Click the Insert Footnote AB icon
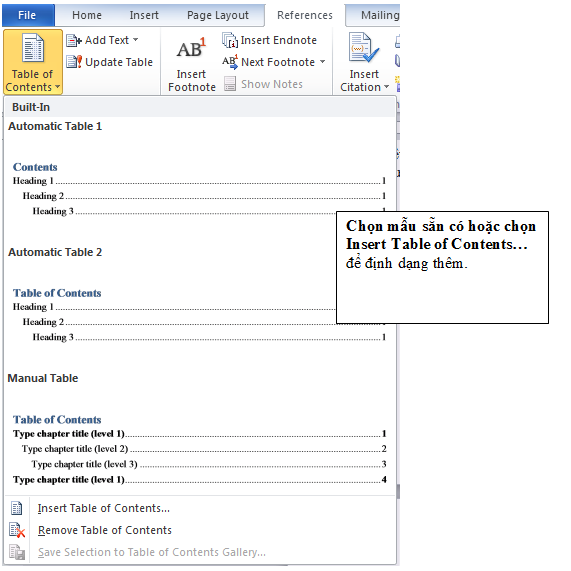Screen dimensions: 571x571 point(191,48)
